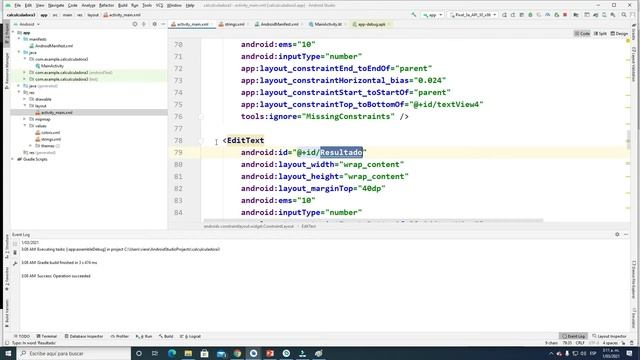Open the Terminal tool window button

coord(47,336)
